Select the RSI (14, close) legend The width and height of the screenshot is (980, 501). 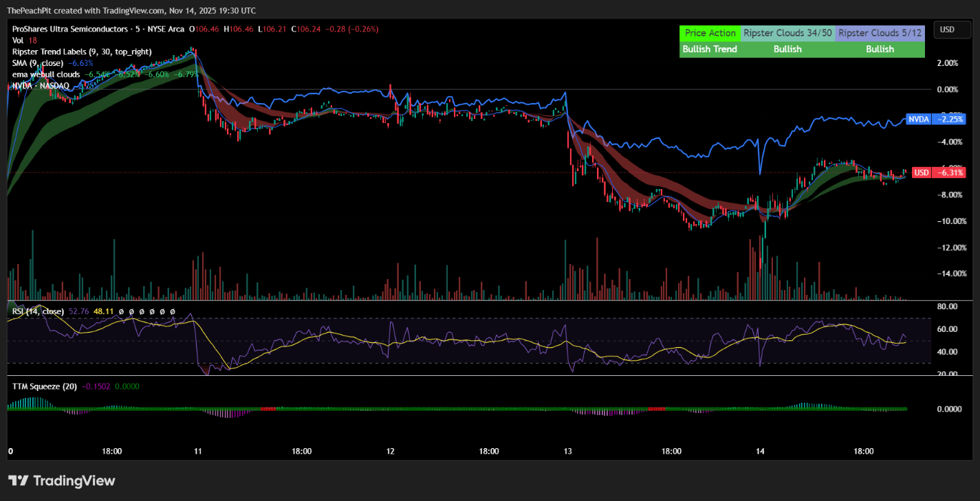[x=38, y=311]
